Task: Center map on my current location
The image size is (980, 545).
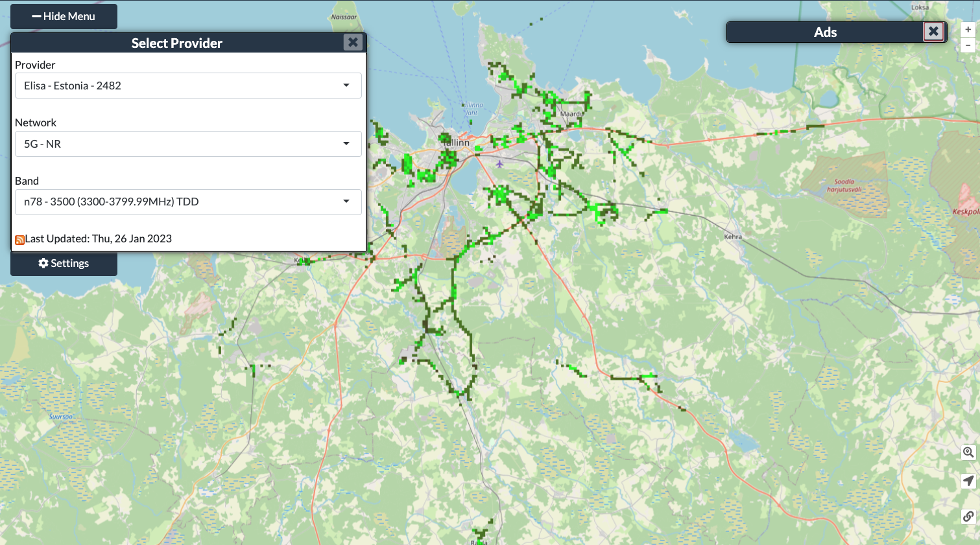Action: (968, 481)
